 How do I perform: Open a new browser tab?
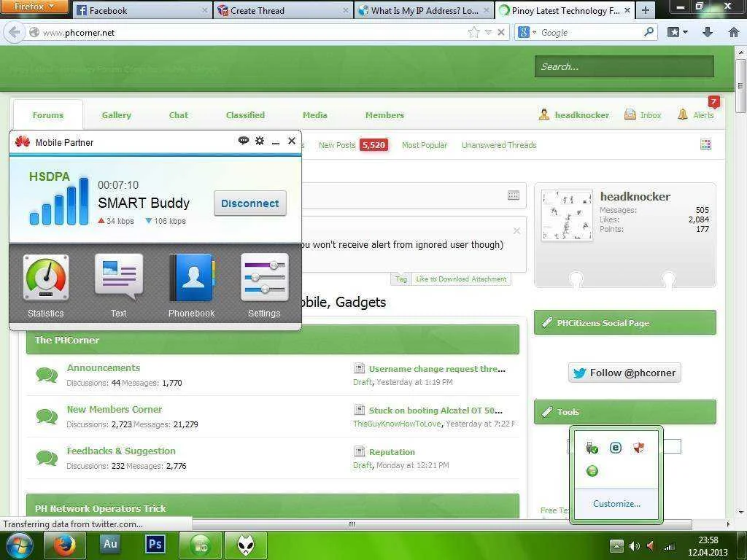pyautogui.click(x=645, y=10)
